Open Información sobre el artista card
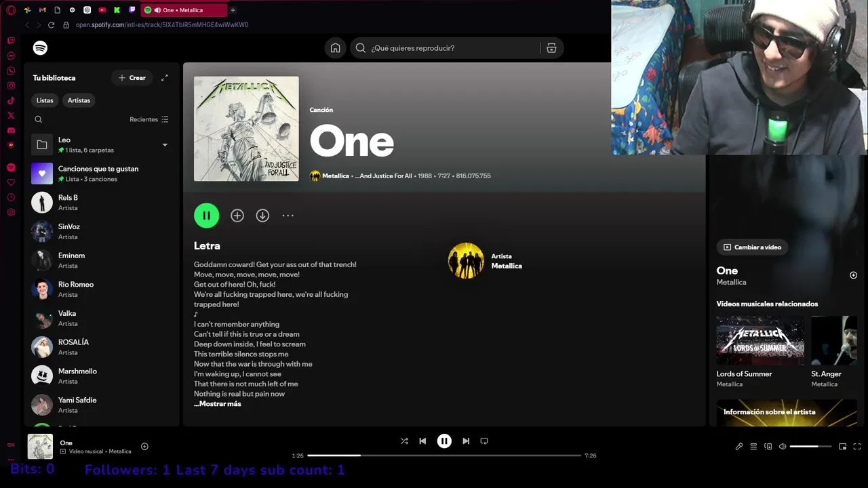868x488 pixels. 787,413
